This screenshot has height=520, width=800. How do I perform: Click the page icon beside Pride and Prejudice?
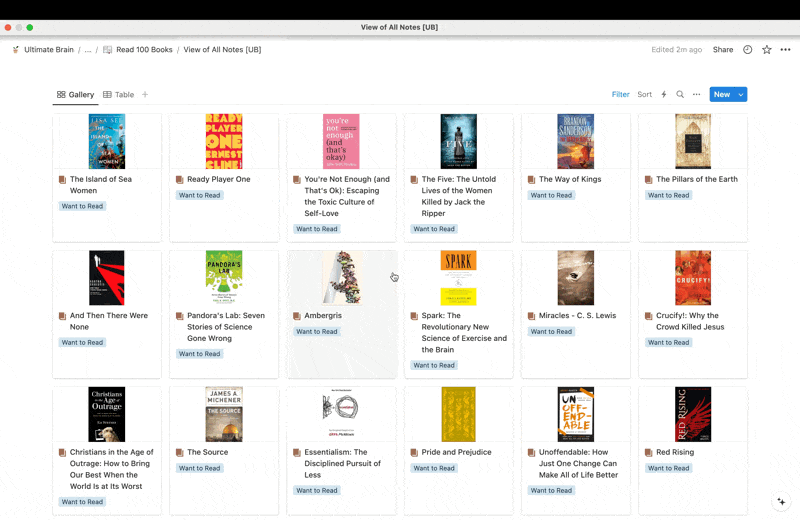[414, 453]
